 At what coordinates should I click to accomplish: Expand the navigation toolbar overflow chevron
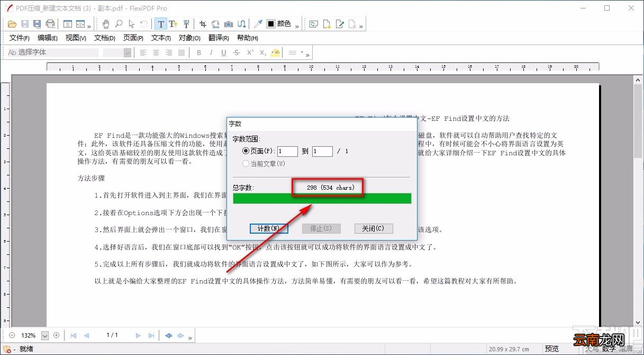[x=191, y=337]
